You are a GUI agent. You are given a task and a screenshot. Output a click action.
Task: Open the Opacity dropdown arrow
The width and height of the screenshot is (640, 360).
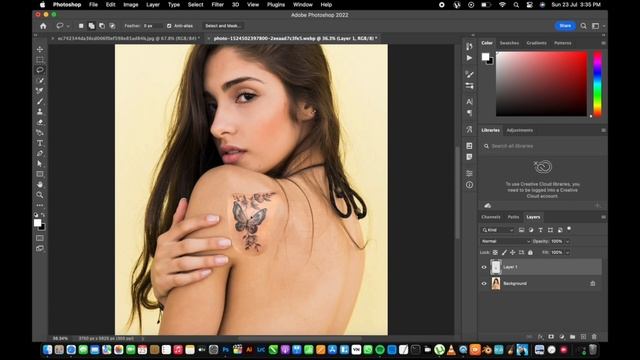pos(567,241)
